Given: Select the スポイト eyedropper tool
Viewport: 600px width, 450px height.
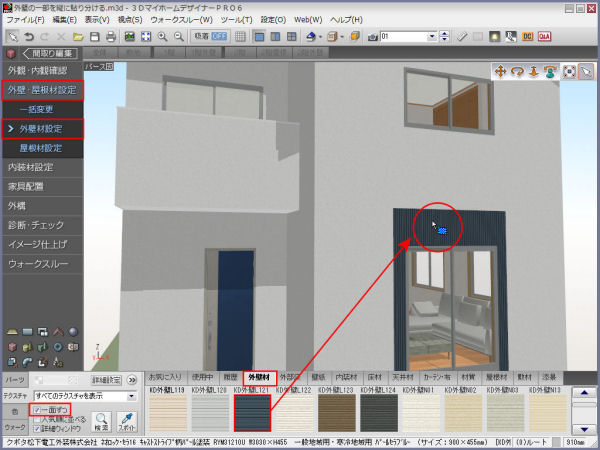Looking at the screenshot, I should [127, 420].
